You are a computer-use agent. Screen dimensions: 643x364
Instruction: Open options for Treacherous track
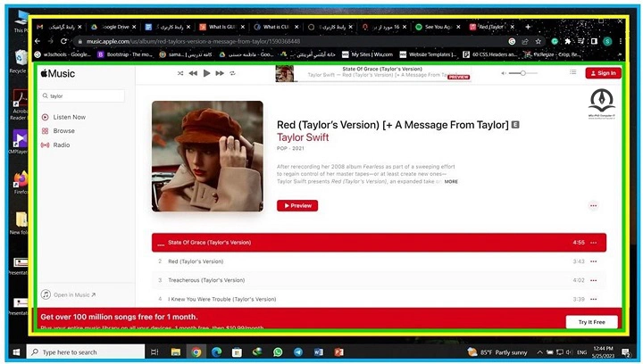593,280
